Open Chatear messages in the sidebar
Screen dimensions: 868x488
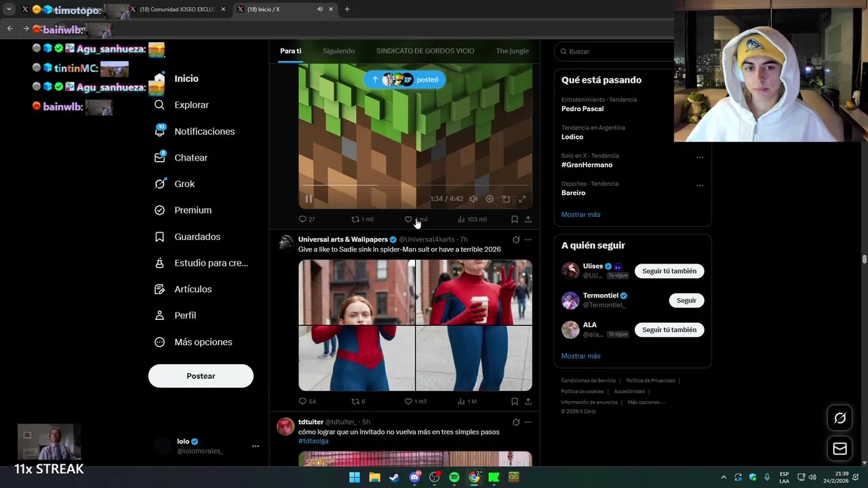coord(181,157)
